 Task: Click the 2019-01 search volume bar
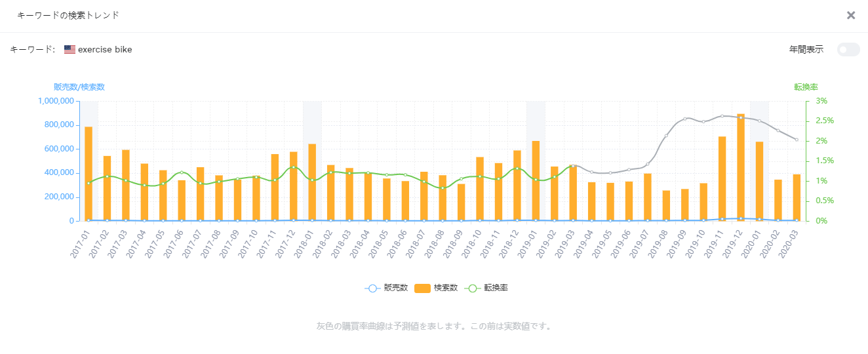pos(536,181)
